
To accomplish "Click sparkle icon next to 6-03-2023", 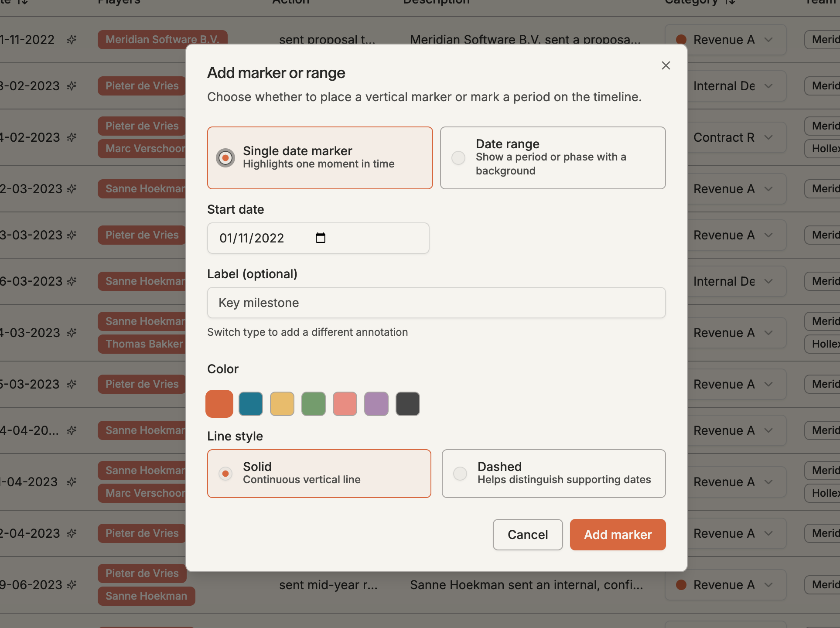I will point(72,281).
